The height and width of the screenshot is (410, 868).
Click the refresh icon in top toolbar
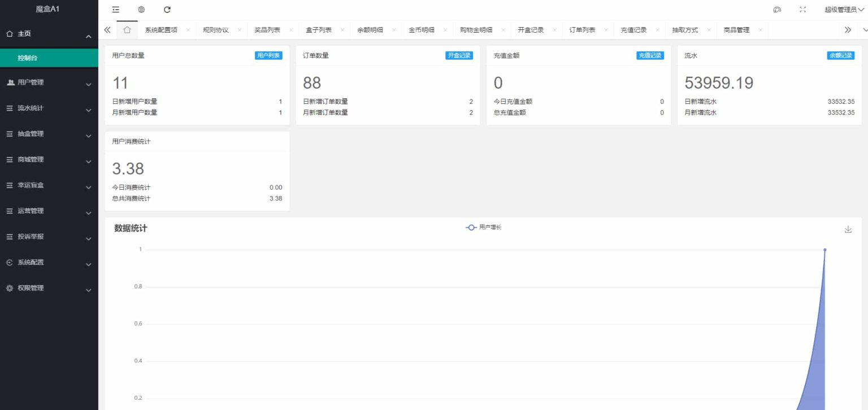point(167,10)
